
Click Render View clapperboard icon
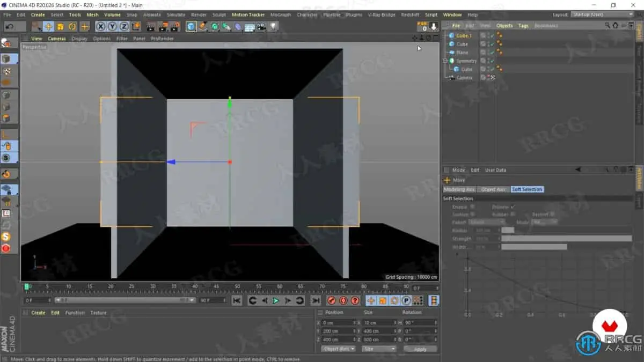(x=151, y=26)
